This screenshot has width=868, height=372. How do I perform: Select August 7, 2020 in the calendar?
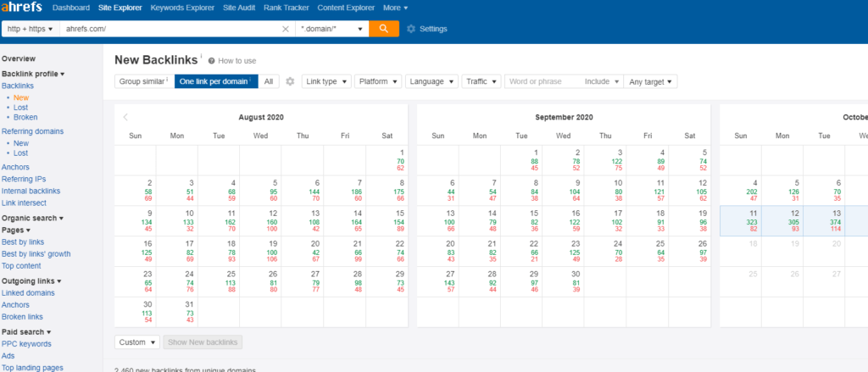tap(344, 191)
